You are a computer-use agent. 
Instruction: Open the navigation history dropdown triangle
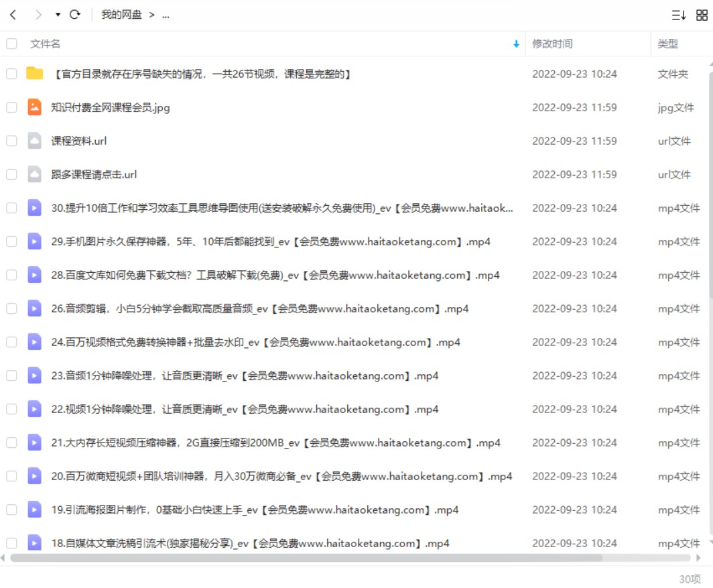click(x=58, y=15)
